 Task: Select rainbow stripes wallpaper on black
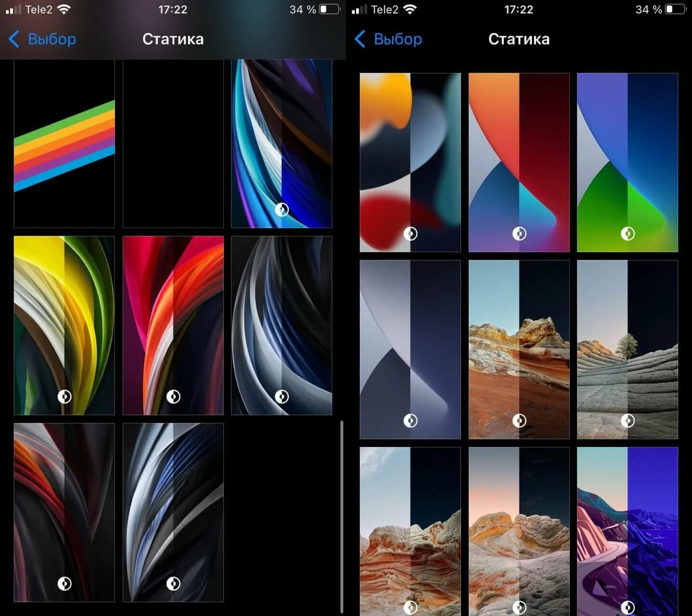pos(64,143)
